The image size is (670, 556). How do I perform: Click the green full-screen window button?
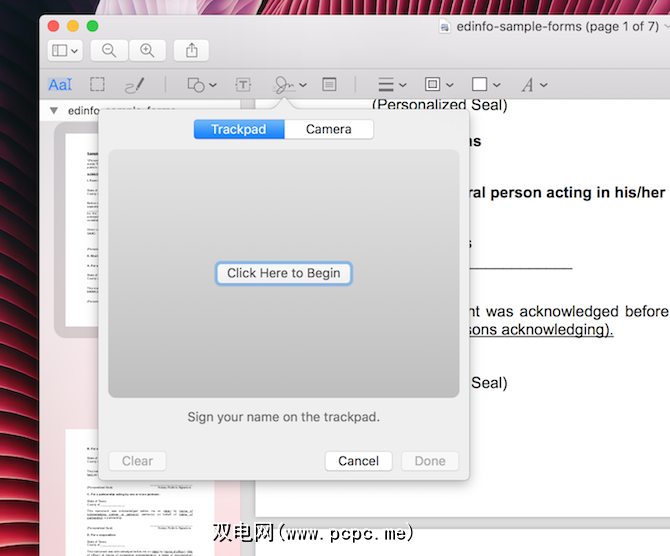(92, 26)
